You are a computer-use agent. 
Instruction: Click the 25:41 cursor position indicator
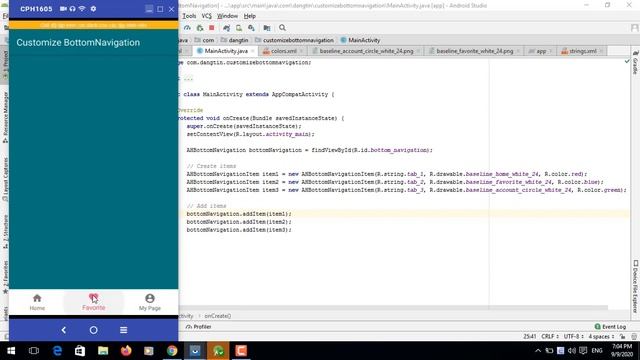[x=529, y=336]
